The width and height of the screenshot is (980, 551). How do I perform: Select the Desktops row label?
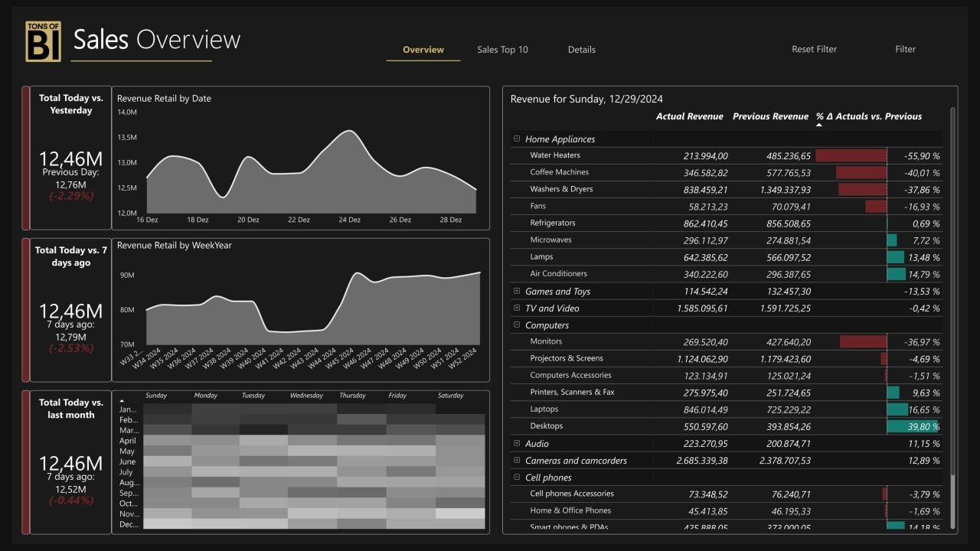tap(546, 425)
